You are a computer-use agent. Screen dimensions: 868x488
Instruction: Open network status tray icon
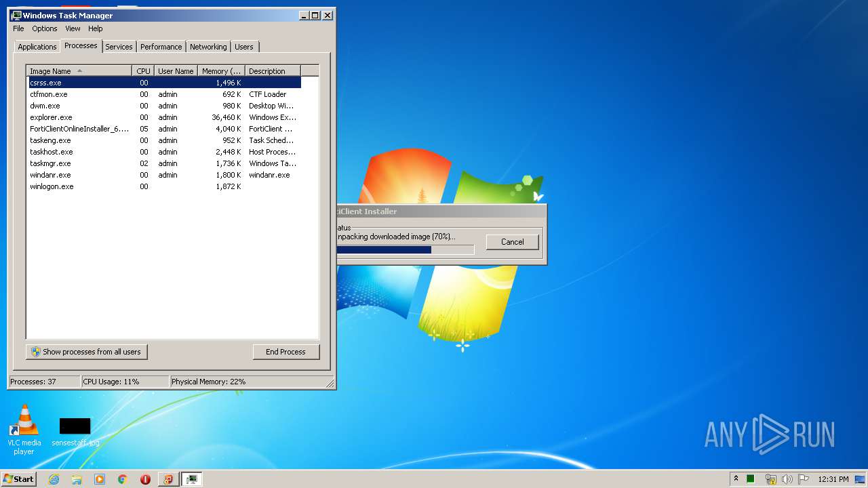click(770, 479)
